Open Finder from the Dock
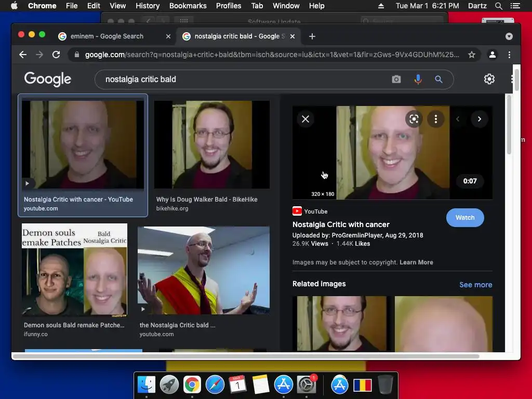Viewport: 532px width, 399px height. (147, 384)
